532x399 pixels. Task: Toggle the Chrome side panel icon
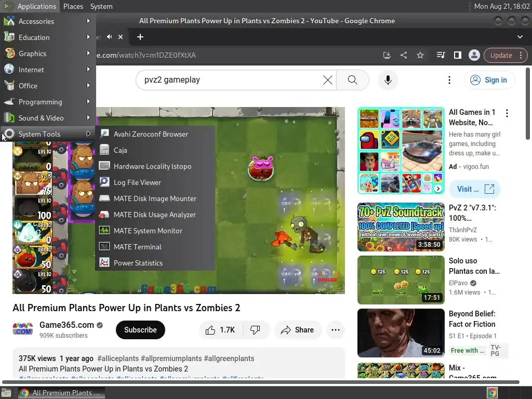[x=457, y=55]
